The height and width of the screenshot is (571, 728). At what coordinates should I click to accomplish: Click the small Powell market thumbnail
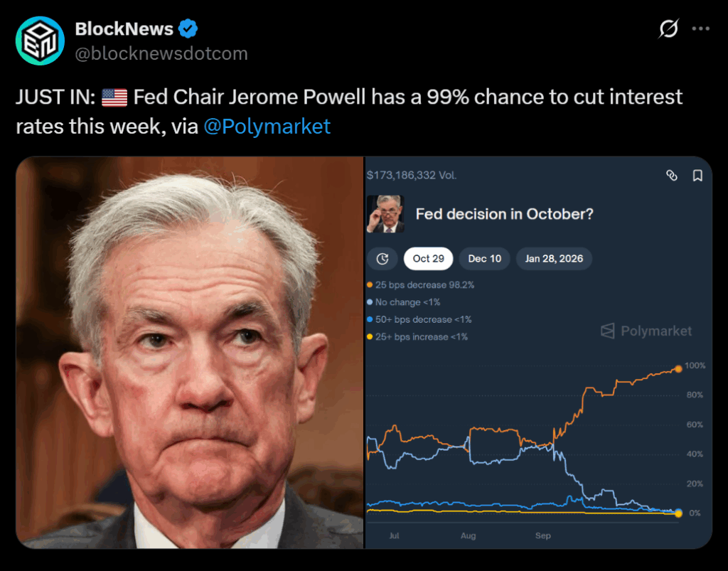coord(385,214)
